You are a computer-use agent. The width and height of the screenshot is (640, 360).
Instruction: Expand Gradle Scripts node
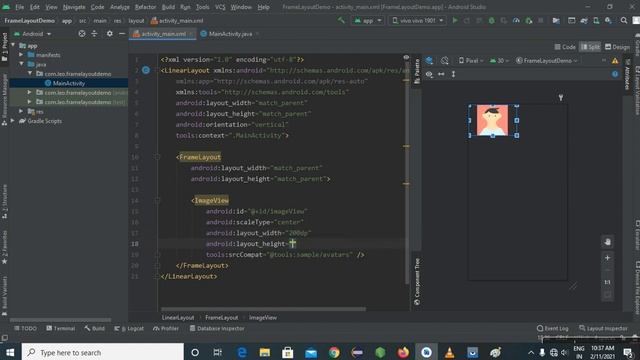pos(13,121)
